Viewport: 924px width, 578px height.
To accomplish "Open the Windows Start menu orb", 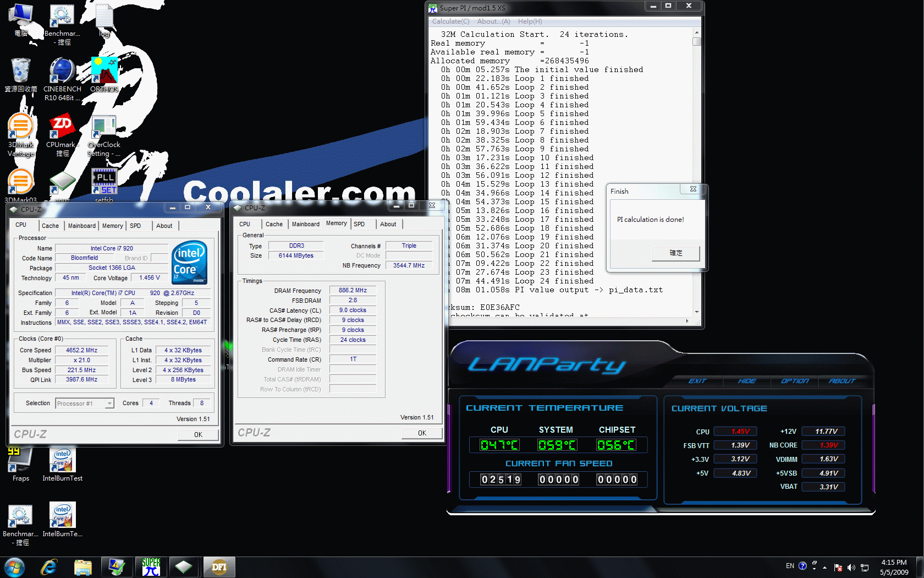I will (15, 567).
